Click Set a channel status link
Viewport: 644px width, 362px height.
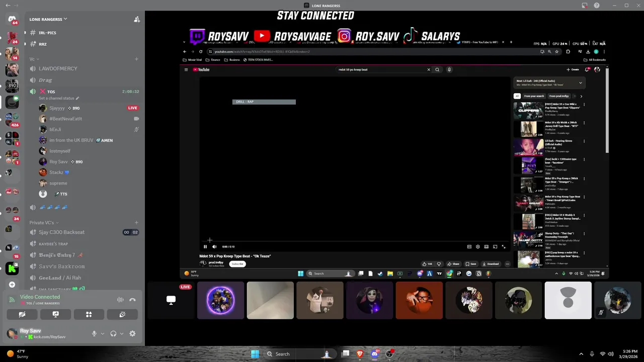pos(56,99)
